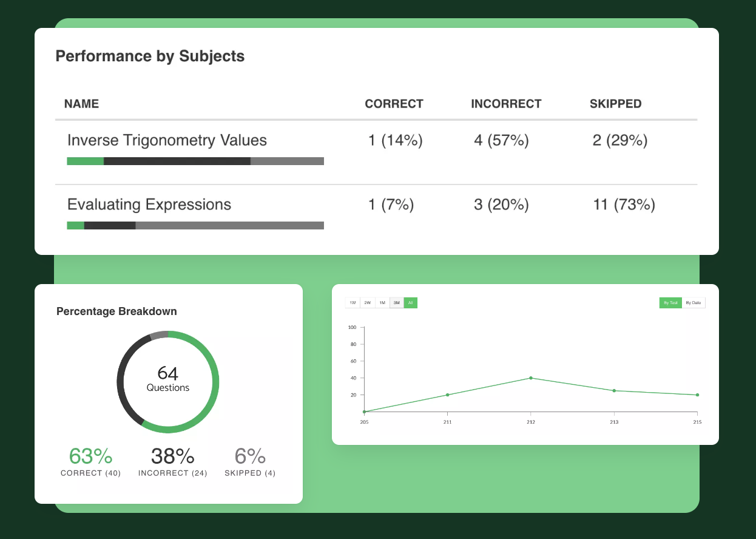Click the chart data point at 212
This screenshot has height=539, width=756.
[x=531, y=378]
